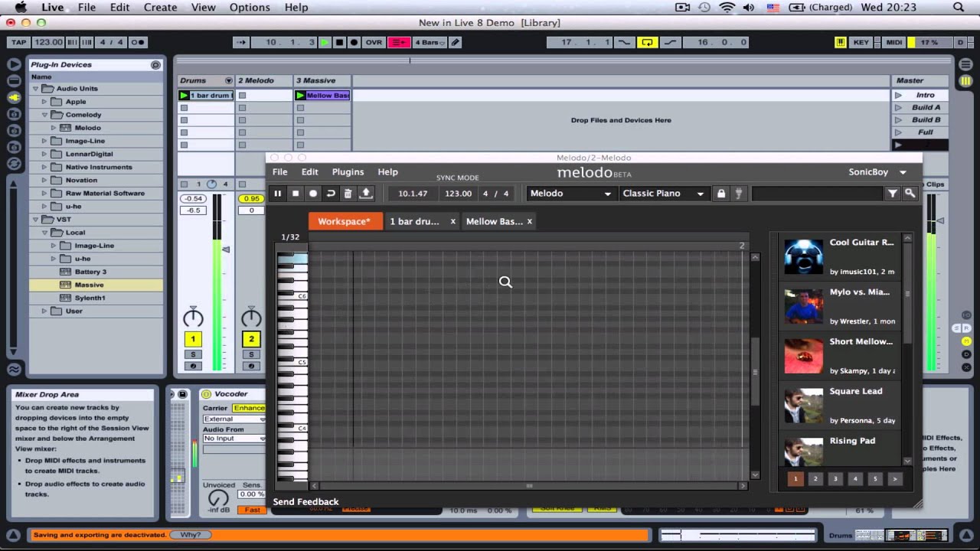Adjust the Drums track volume fader
The width and height of the screenshot is (980, 551).
[225, 249]
